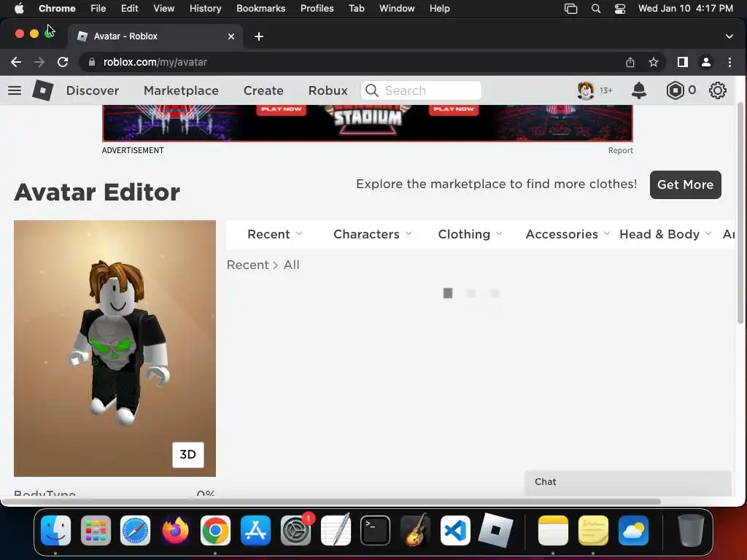Launch Roblox Studio from the dock
The width and height of the screenshot is (747, 560).
pos(495,530)
